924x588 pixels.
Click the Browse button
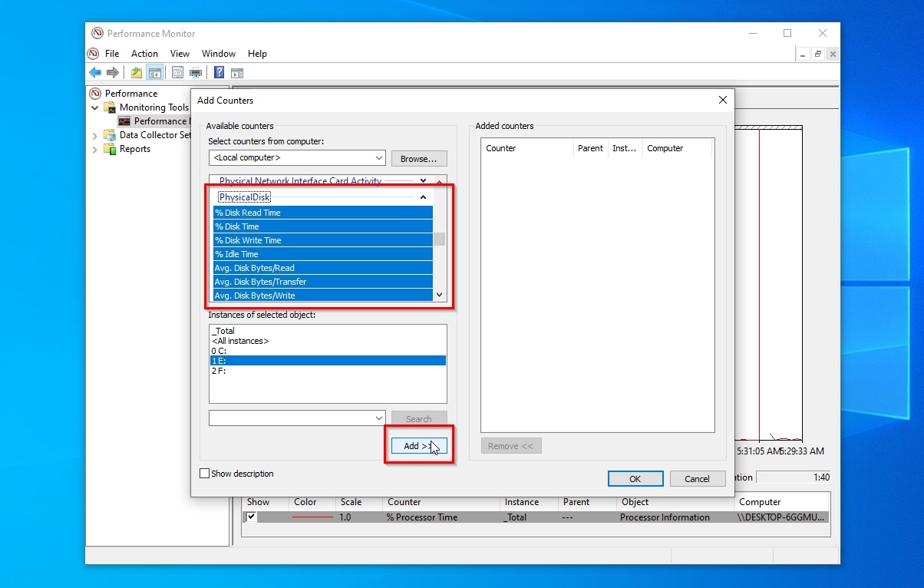(x=419, y=159)
